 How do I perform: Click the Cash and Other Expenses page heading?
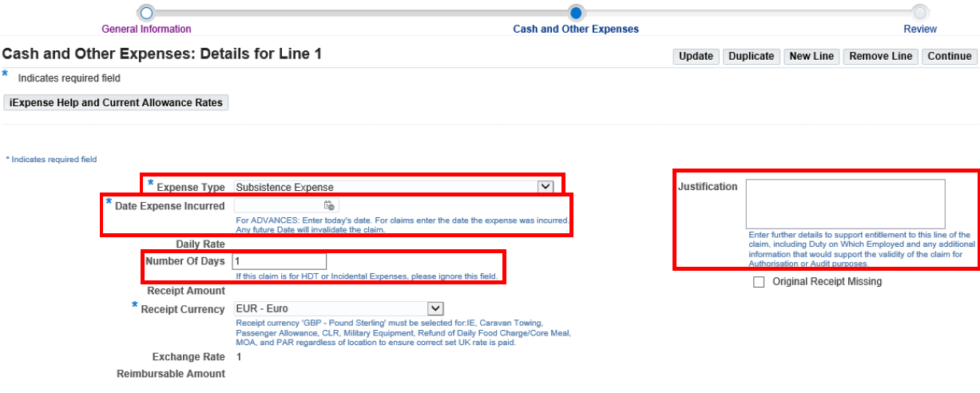coord(162,54)
